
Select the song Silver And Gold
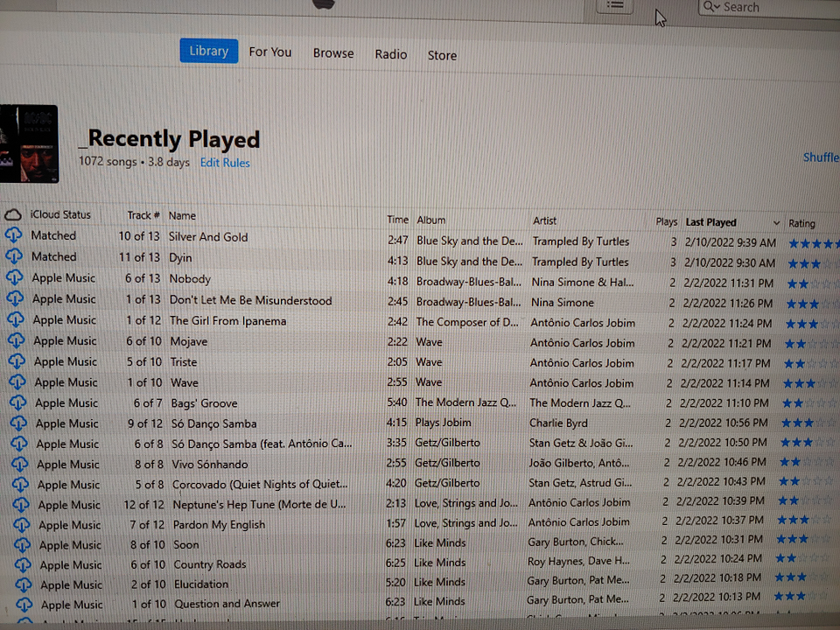208,237
